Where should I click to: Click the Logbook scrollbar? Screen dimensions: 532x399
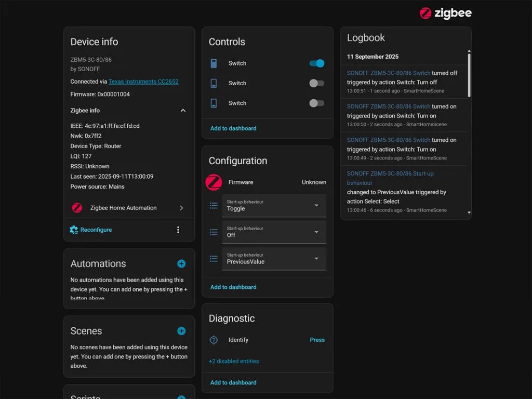[469, 75]
